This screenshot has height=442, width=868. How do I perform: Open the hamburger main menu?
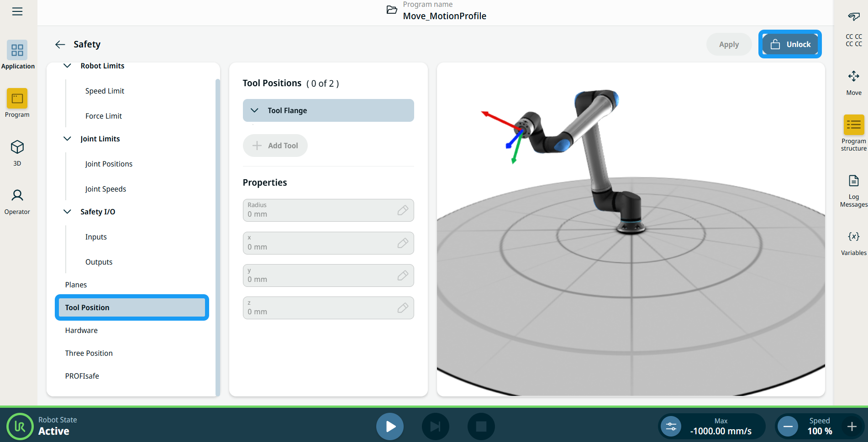[17, 11]
